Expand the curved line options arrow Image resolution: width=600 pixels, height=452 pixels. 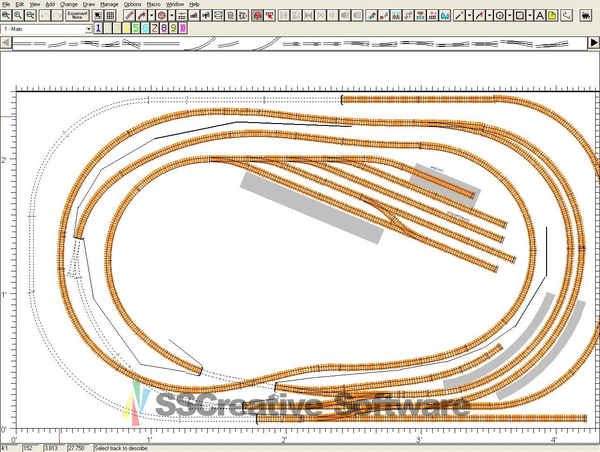coord(489,16)
